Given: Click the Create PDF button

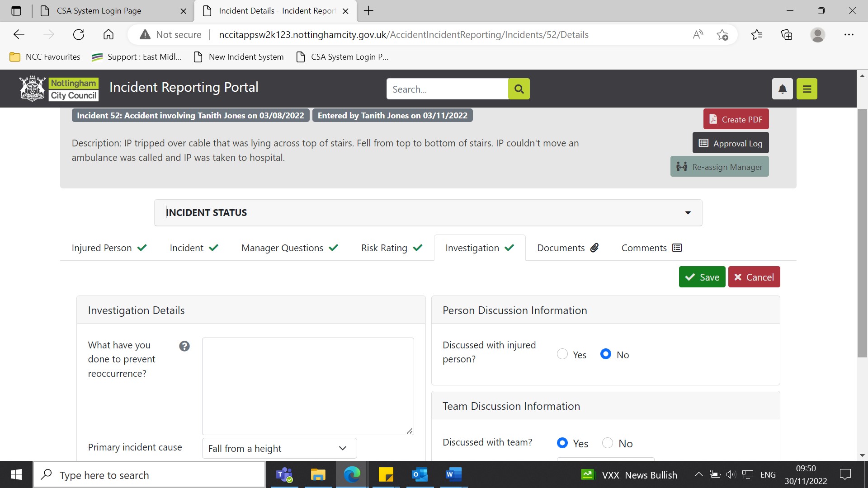Looking at the screenshot, I should tap(736, 119).
